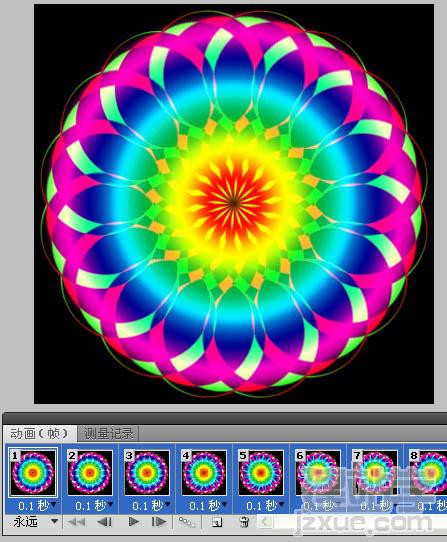Select animation frame 1 thumbnail
The image size is (447, 542).
(33, 472)
